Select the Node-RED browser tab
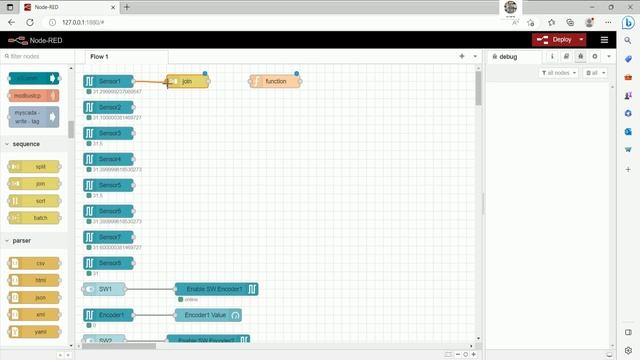The height and width of the screenshot is (360, 640). 69,7
